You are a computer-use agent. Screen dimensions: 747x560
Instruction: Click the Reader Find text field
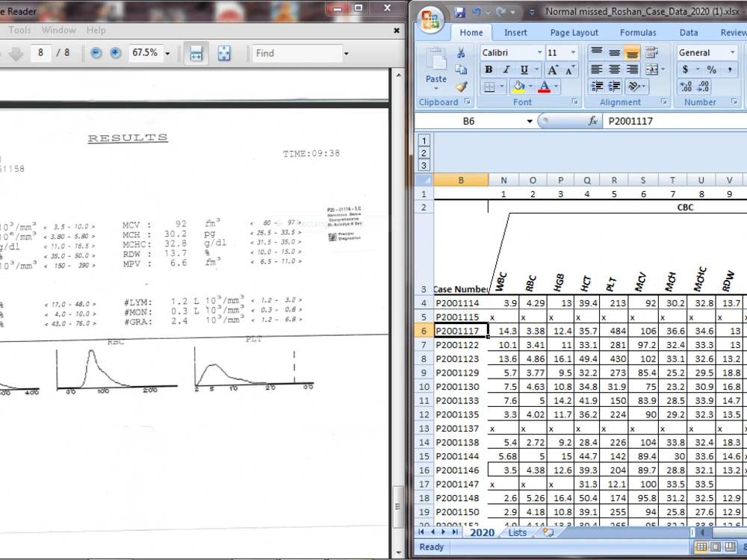[x=297, y=53]
